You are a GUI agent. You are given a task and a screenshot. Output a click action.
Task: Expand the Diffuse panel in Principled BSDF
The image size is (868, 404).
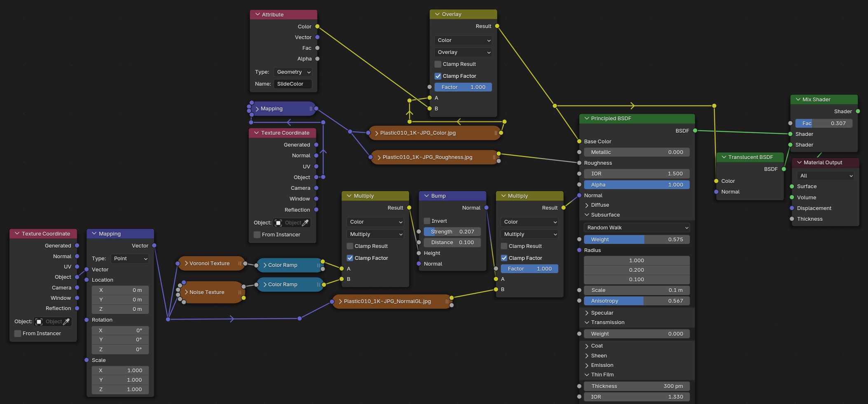pyautogui.click(x=587, y=205)
